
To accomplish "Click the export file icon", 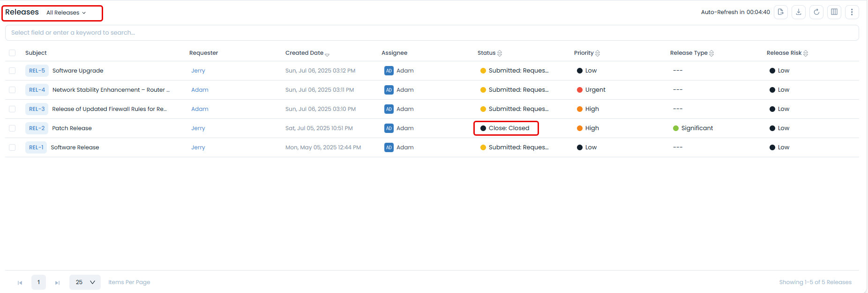I will (x=781, y=12).
